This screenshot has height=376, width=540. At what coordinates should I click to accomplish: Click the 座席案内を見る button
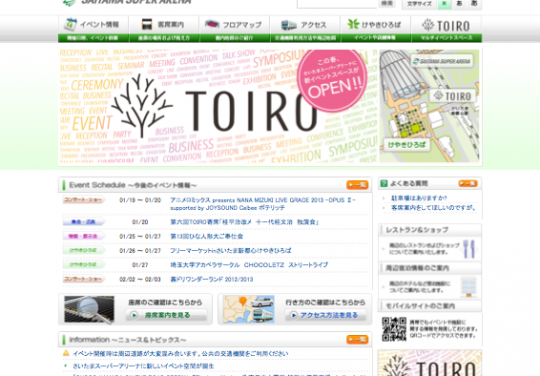pos(166,315)
